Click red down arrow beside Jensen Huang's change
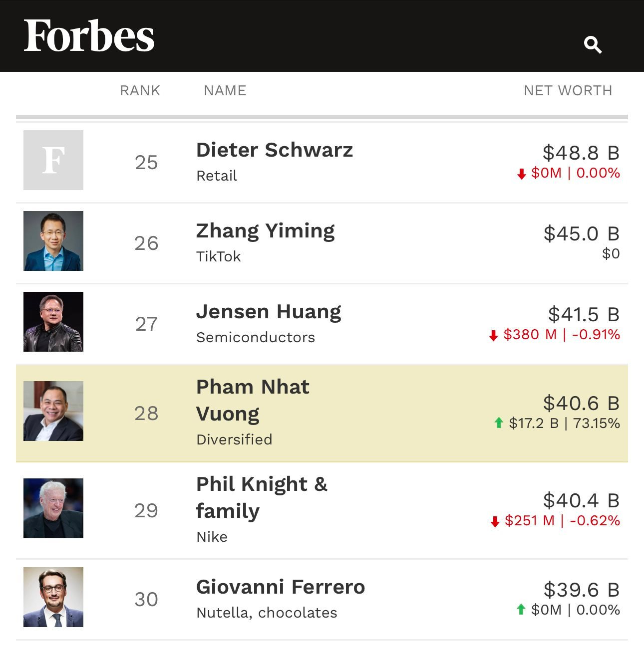The height and width of the screenshot is (653, 644). click(494, 335)
